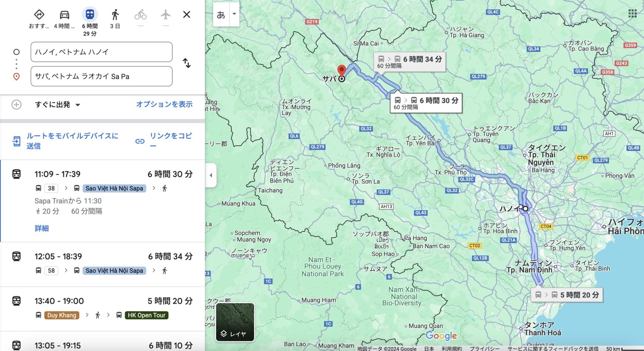Click transit icon of the 12:05 route

pyautogui.click(x=16, y=256)
